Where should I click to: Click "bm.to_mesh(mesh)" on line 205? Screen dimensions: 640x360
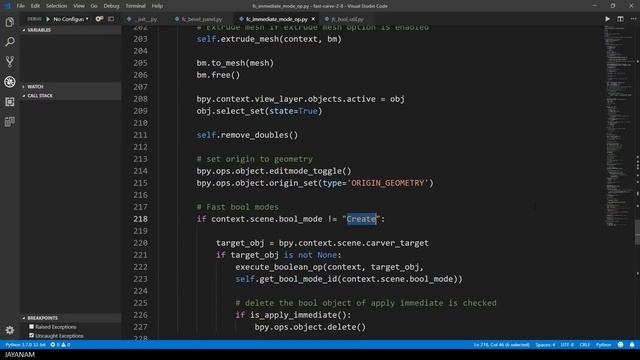pos(235,63)
